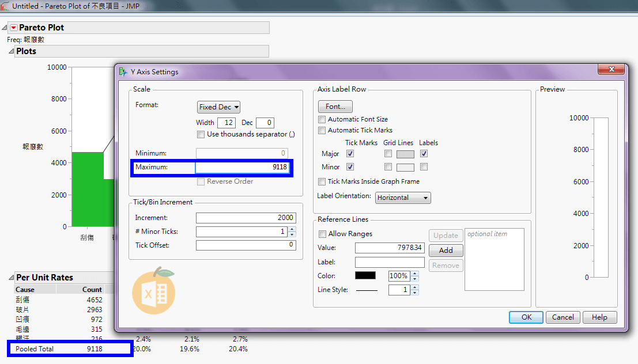Toggle Automatic Font Size checkbox
Screen dimensions: 638x364
coord(322,119)
